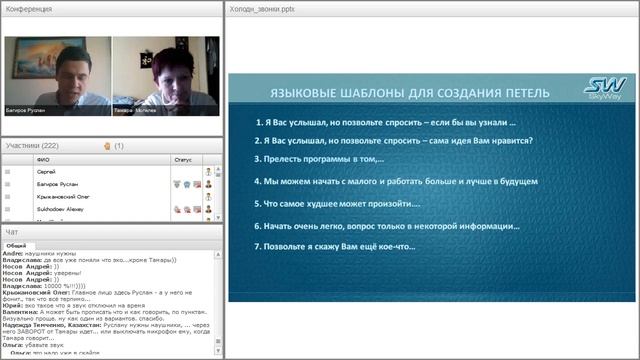
Task: Click Ольга message "убавьте звук"
Action: pyautogui.click(x=33, y=345)
